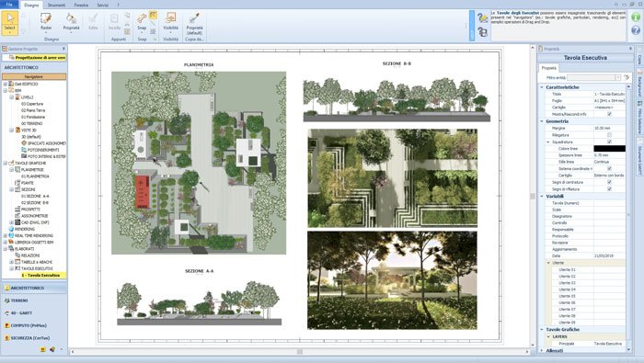Screen dimensions: 644x363
Task: Expand the Allegati section
Action: [542, 351]
